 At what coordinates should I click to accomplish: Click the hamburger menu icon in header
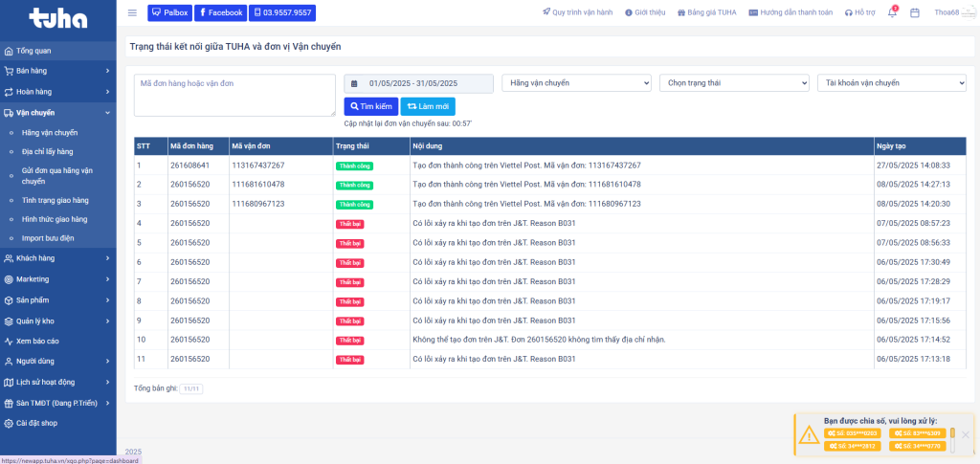pos(132,12)
